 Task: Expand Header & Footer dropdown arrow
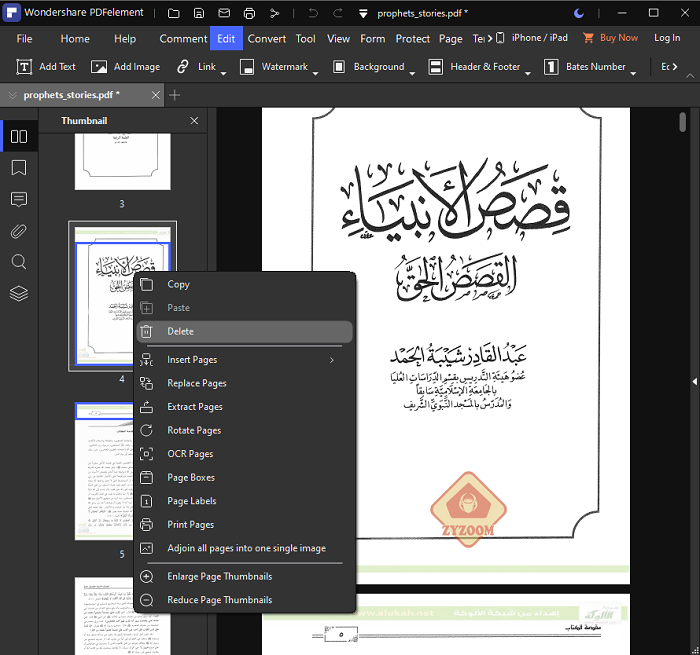[x=528, y=73]
